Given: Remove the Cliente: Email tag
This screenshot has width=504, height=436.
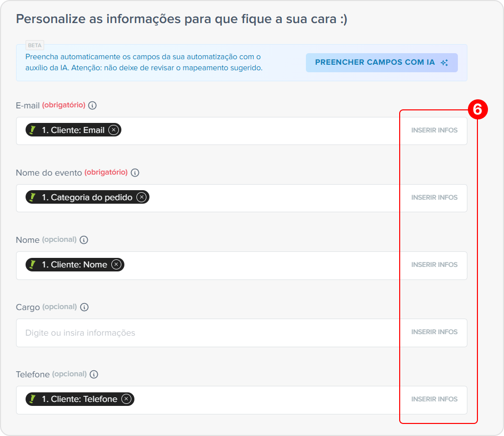Looking at the screenshot, I should [113, 130].
